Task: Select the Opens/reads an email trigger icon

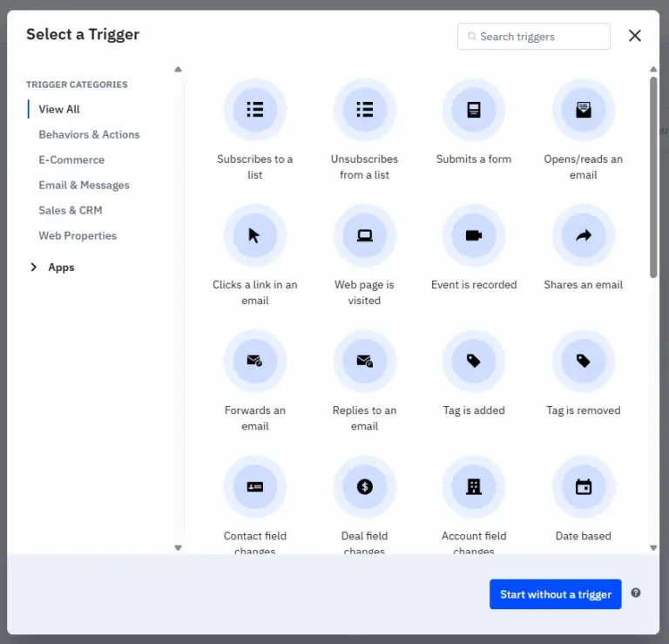Action: click(x=584, y=110)
